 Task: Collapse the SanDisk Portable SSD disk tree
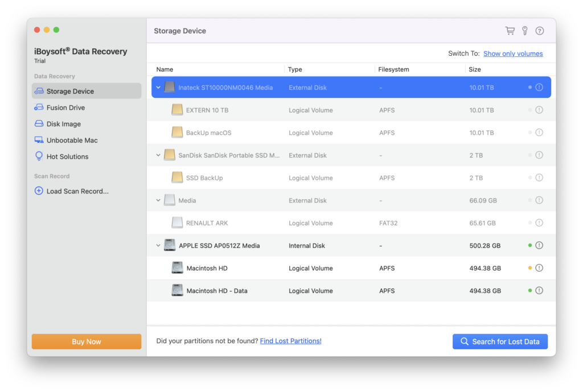tap(158, 155)
